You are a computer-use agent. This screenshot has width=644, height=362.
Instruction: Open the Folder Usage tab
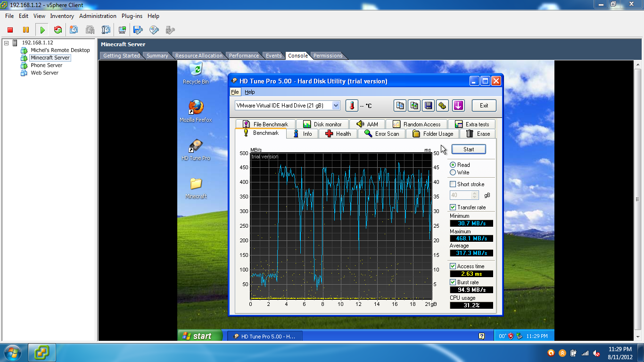(x=432, y=134)
